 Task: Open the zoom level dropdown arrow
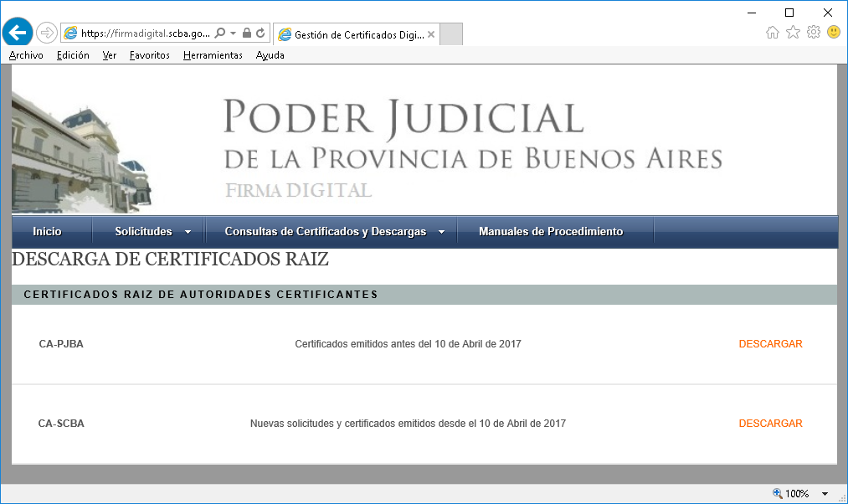[x=825, y=494]
